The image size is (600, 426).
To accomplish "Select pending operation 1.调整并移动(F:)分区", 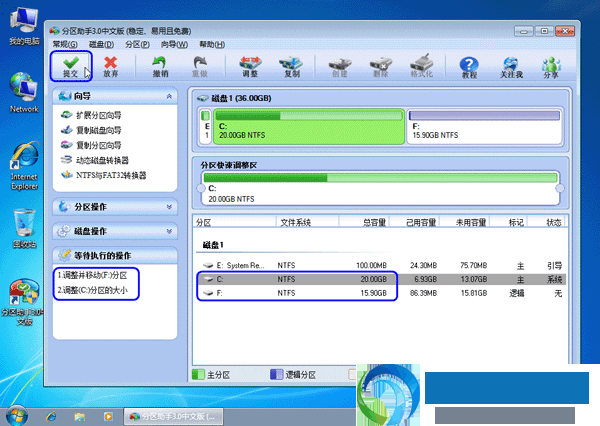I will [92, 275].
